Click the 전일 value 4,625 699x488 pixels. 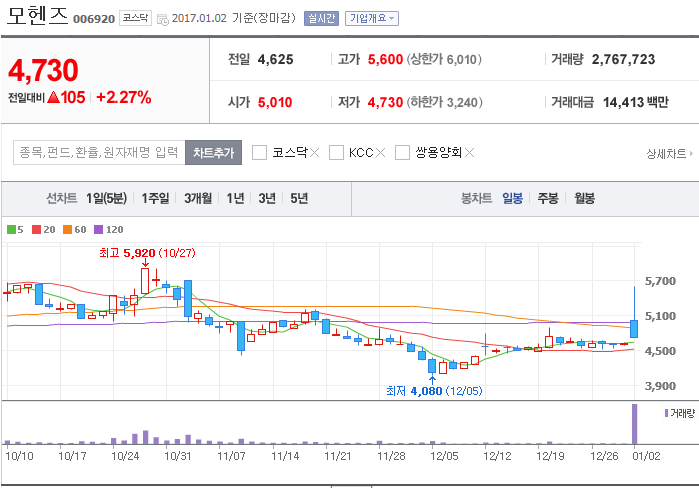coord(275,59)
